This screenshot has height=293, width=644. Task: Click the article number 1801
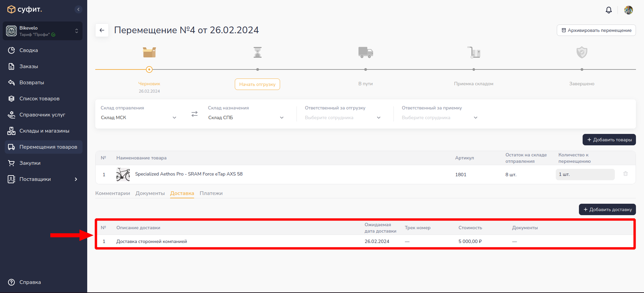point(461,175)
